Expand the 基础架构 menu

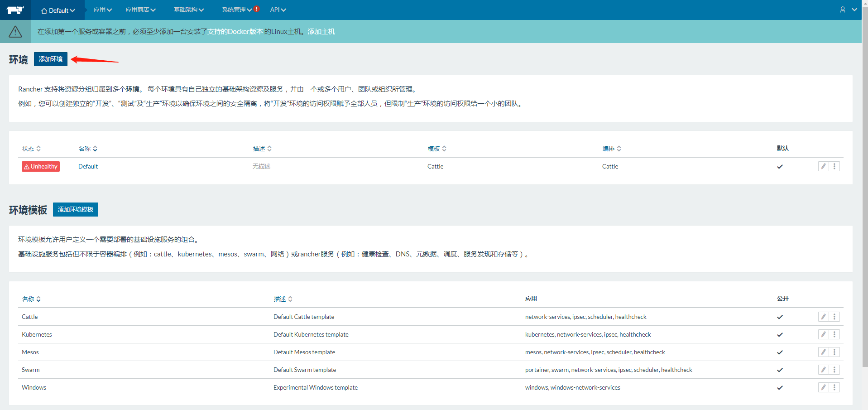click(x=189, y=10)
